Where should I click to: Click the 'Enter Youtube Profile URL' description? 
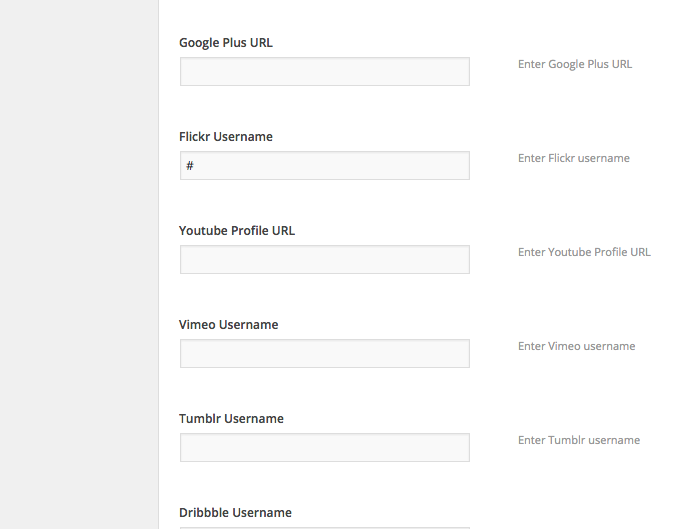(x=584, y=253)
